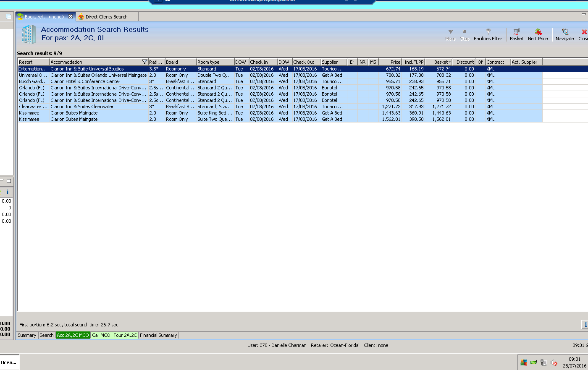
Task: Sort by the Room type column header
Action: pyautogui.click(x=215, y=62)
